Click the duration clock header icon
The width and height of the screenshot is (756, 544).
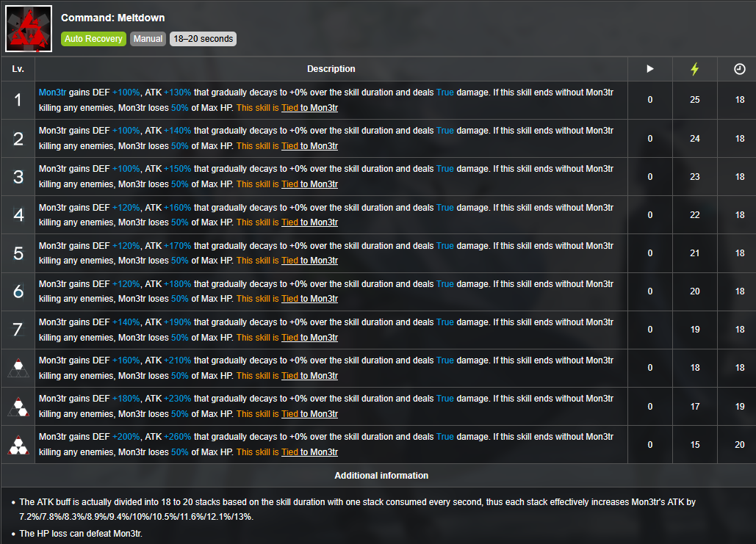tap(740, 69)
